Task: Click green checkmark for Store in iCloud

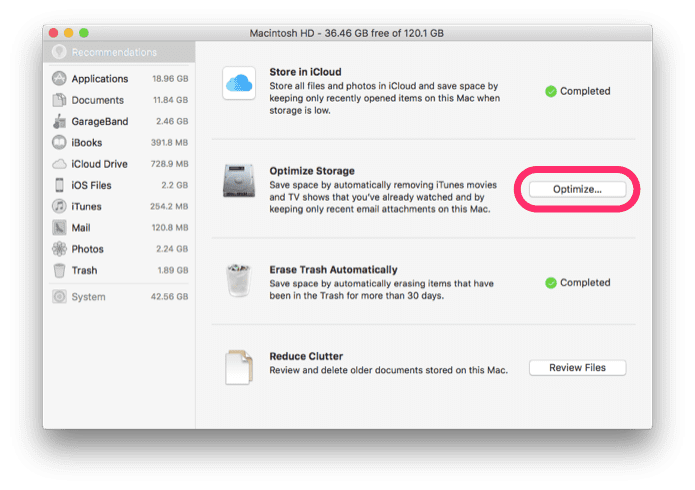Action: coord(551,91)
